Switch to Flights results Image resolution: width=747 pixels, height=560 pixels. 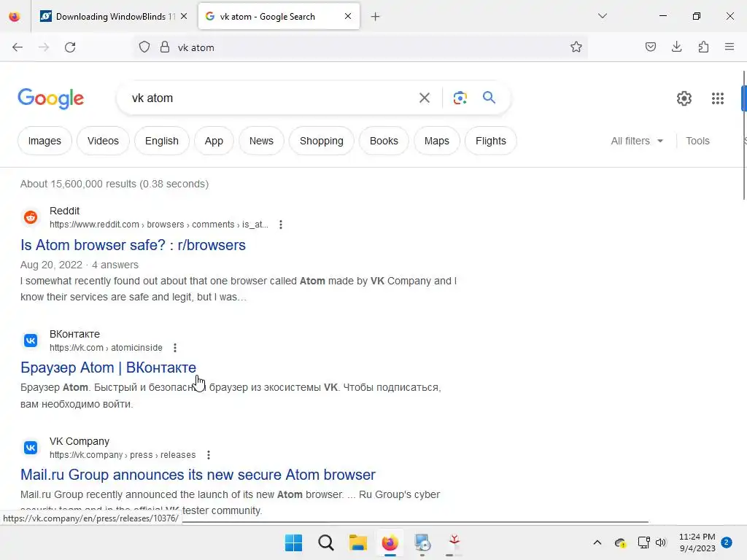coord(491,141)
